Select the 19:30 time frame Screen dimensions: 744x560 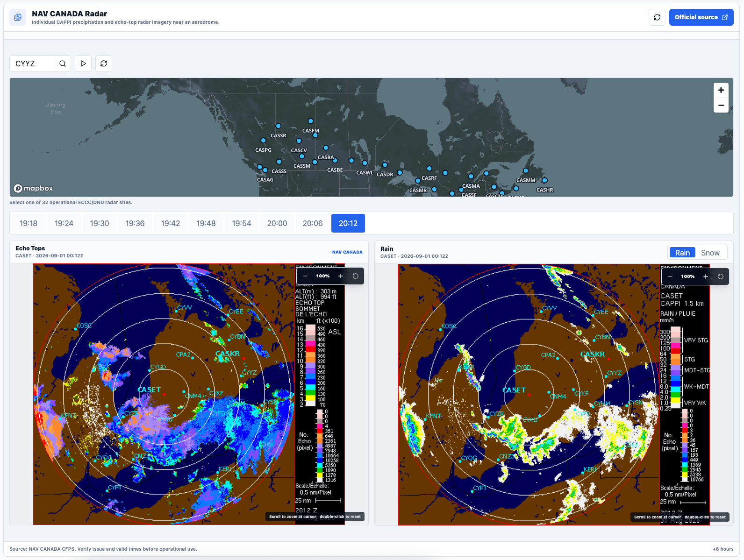pyautogui.click(x=100, y=223)
